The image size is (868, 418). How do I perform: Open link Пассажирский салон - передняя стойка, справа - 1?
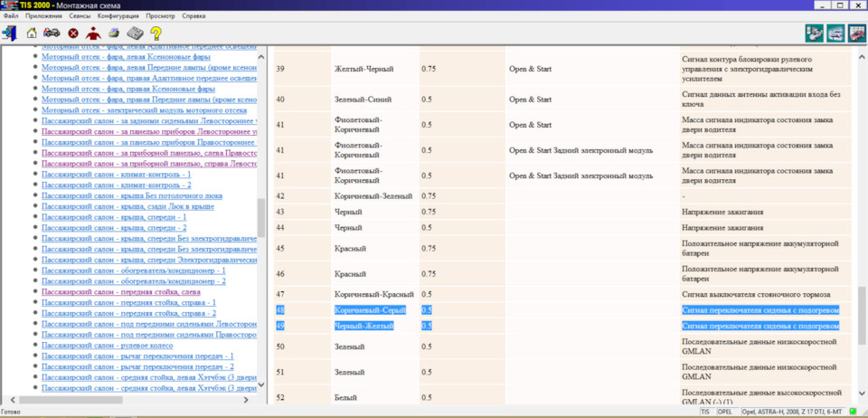click(x=128, y=303)
